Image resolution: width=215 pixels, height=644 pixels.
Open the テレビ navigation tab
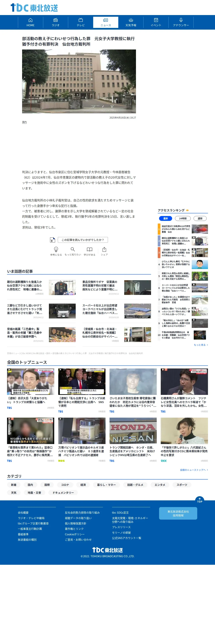pos(81,22)
